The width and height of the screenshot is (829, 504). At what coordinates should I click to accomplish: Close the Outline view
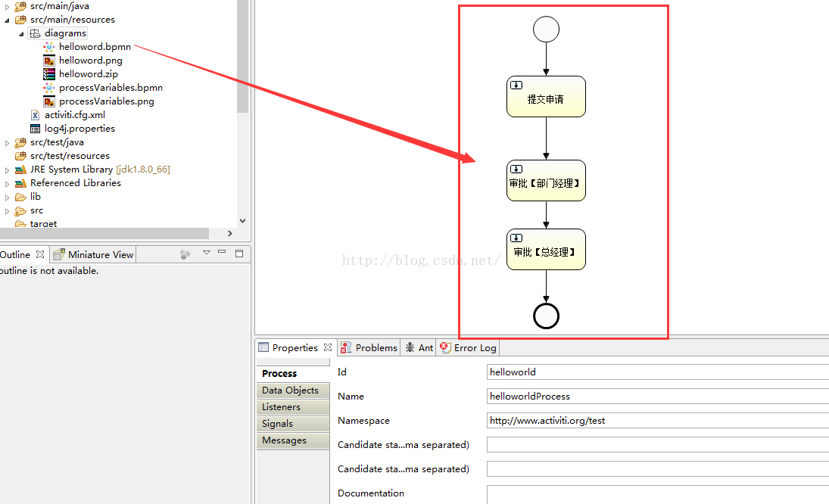(40, 254)
